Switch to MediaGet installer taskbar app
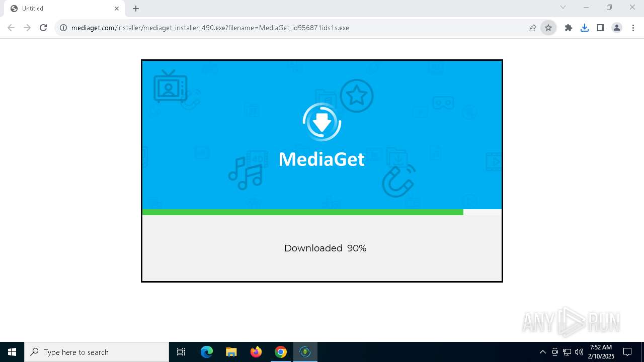Screen dimensions: 644x362 pos(305,352)
